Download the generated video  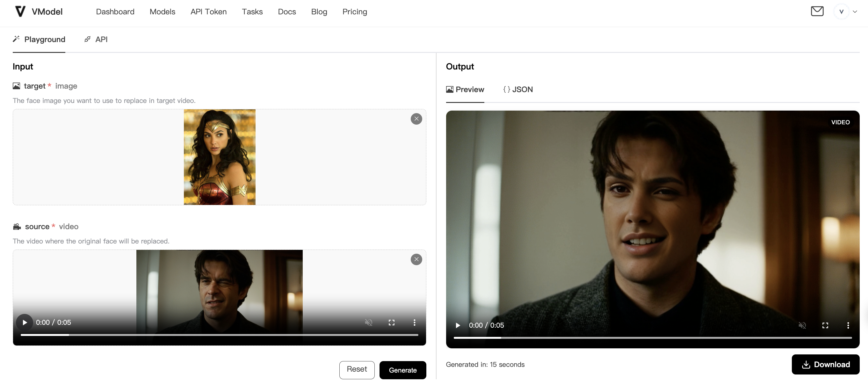[825, 364]
